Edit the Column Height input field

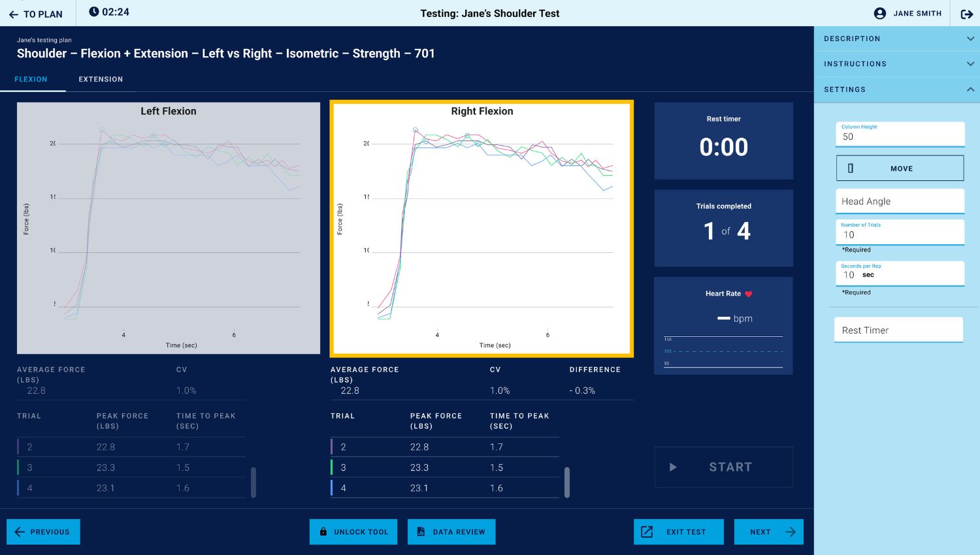pyautogui.click(x=900, y=137)
